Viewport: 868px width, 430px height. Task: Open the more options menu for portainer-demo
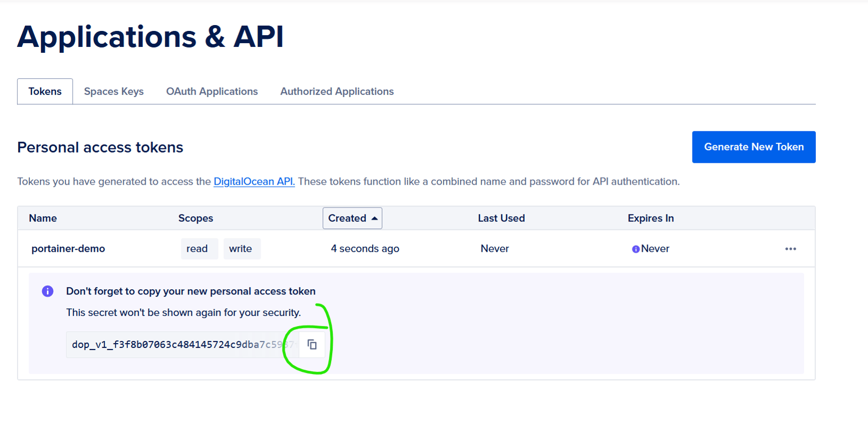791,249
